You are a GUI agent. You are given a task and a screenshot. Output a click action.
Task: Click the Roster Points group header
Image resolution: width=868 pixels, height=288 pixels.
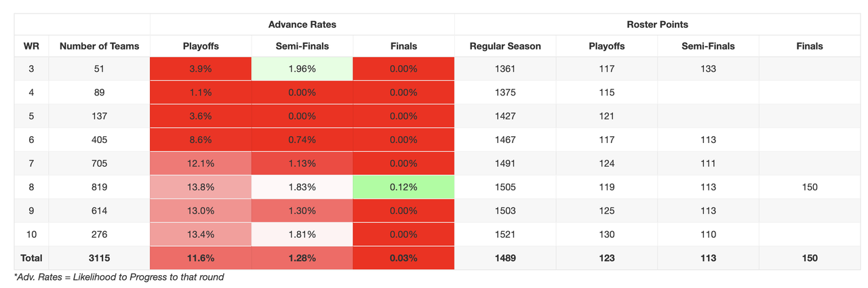point(657,24)
